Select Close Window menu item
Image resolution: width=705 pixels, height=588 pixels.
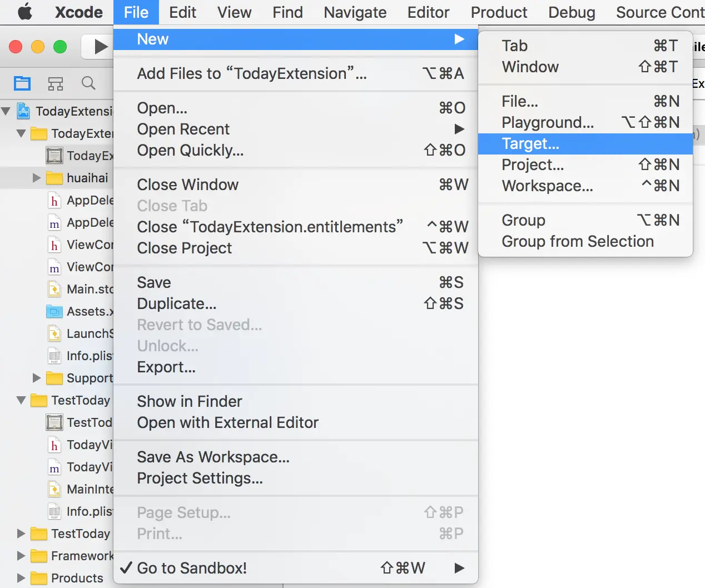point(296,185)
